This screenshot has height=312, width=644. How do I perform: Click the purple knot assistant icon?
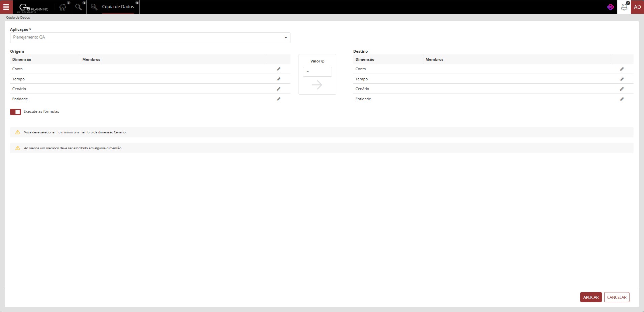coord(611,7)
